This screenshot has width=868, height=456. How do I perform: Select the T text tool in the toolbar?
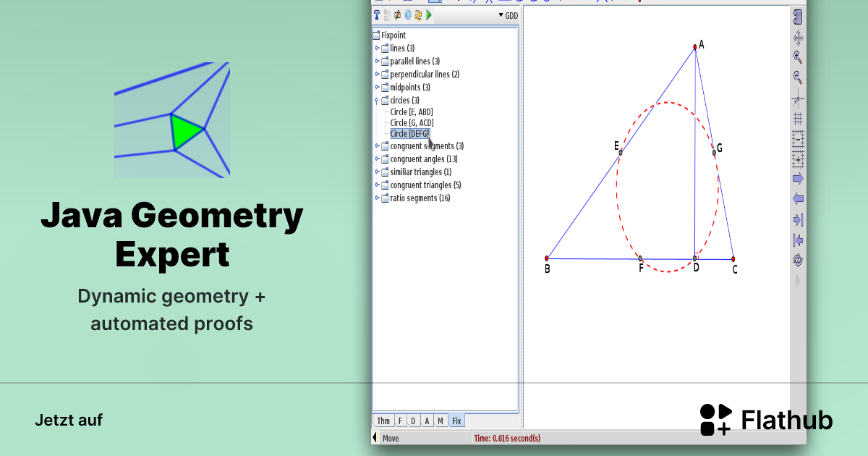click(x=377, y=14)
